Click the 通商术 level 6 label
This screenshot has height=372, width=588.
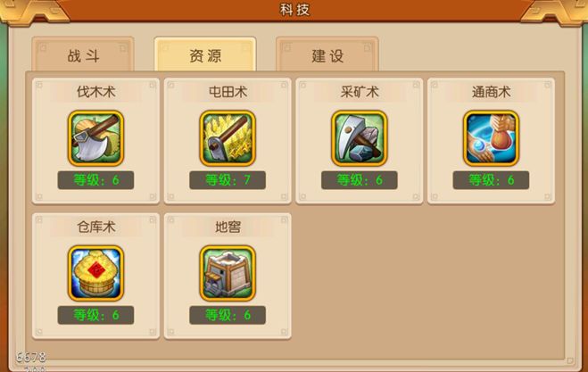pos(491,180)
